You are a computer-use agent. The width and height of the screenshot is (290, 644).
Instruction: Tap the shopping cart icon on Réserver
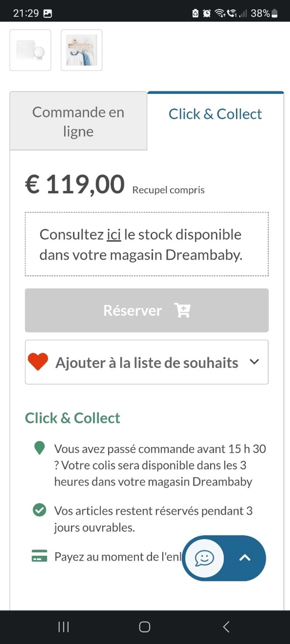coord(182,310)
